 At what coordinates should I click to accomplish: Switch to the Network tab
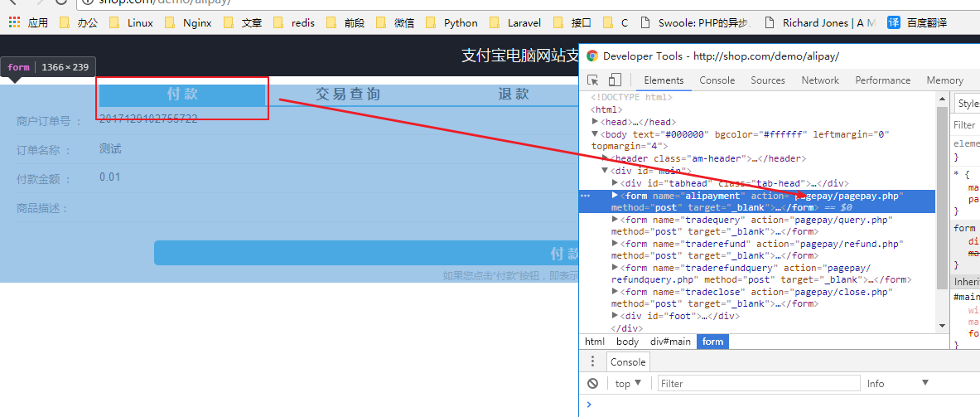point(820,80)
